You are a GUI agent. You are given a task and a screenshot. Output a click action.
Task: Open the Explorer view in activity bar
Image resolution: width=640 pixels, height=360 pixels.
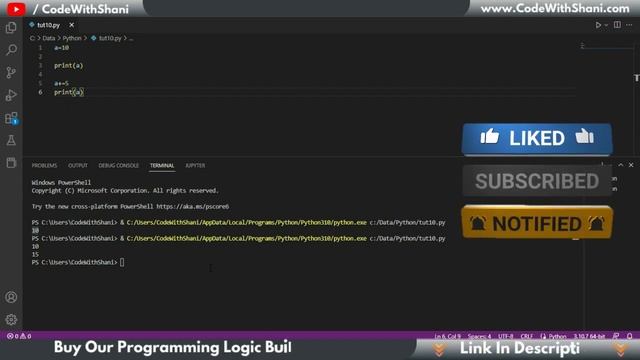[x=11, y=28]
